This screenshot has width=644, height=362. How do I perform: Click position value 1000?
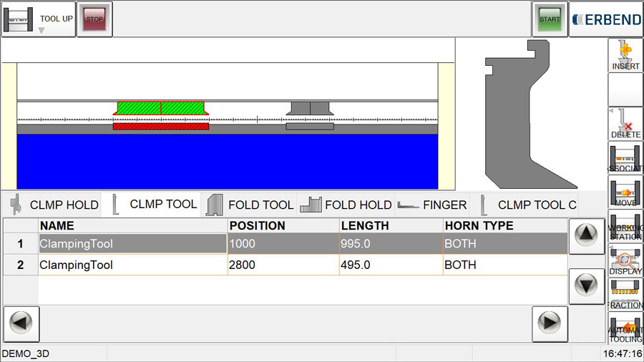click(283, 244)
